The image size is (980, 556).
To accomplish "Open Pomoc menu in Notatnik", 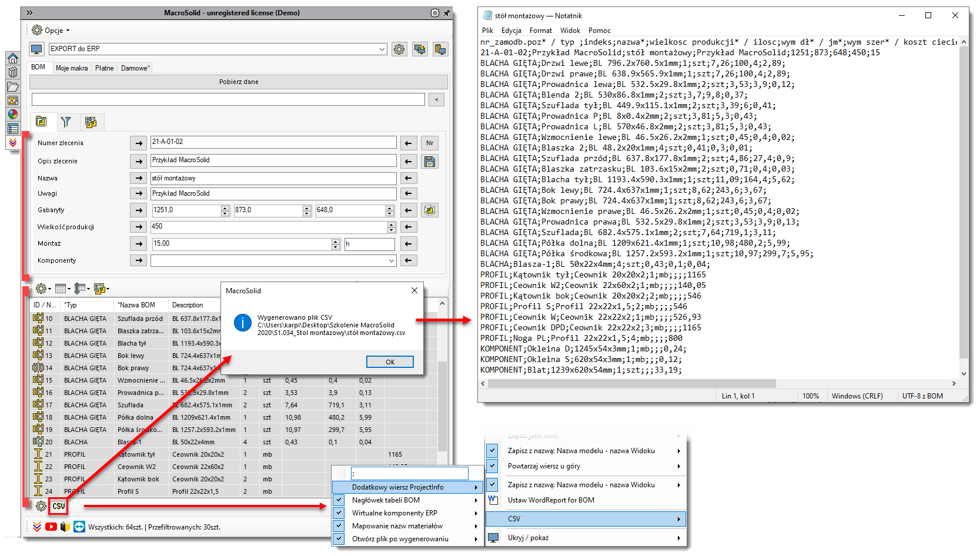I will pyautogui.click(x=600, y=31).
